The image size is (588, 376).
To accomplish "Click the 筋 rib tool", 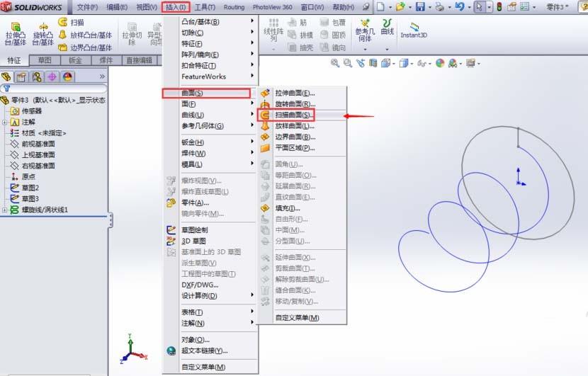I will (298, 23).
